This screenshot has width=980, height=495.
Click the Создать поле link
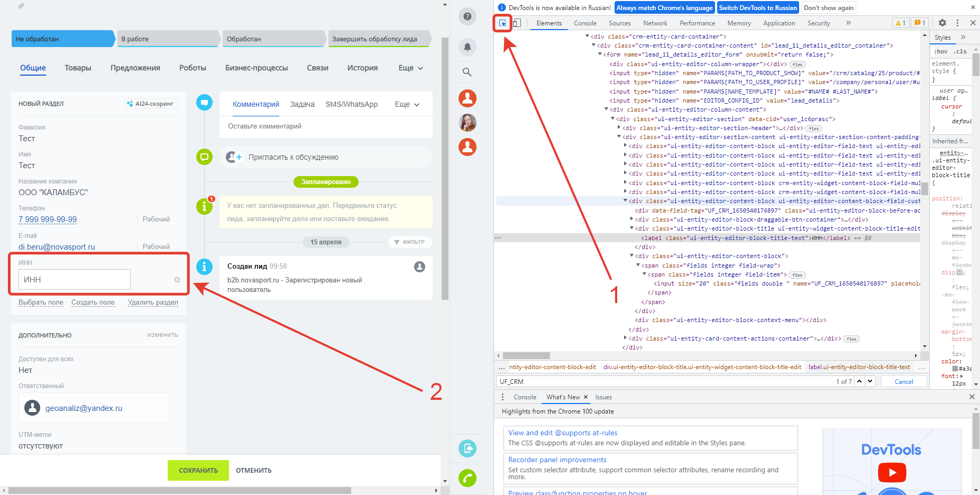click(93, 302)
